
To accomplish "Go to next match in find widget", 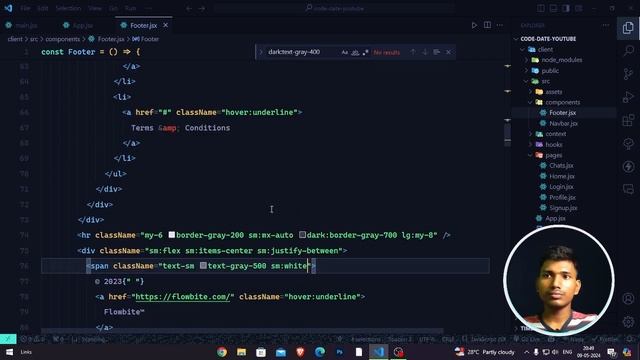I will tap(425, 52).
